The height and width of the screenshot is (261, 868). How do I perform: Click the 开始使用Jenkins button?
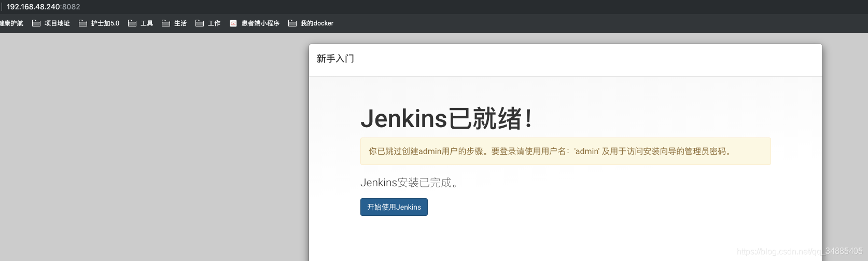[x=394, y=207]
